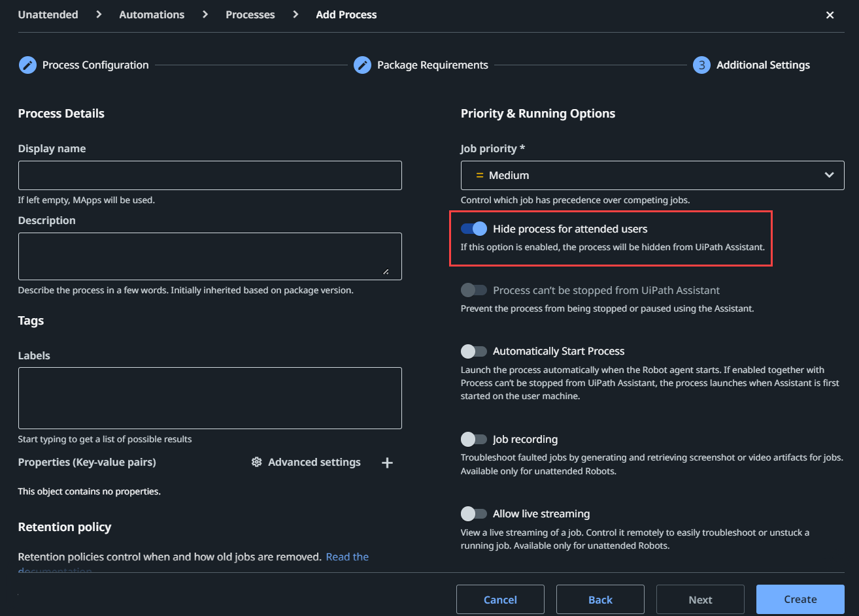Enable Automatically Start Process
Screen dimensions: 859x616
pos(474,351)
